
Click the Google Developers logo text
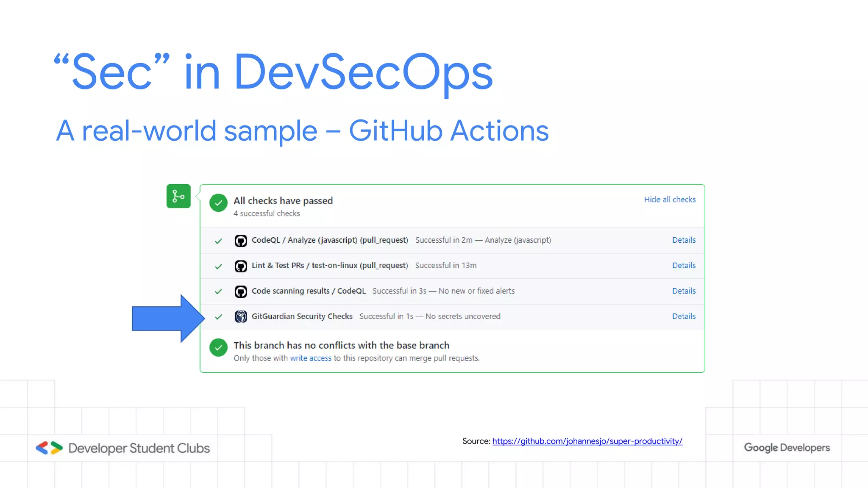787,448
